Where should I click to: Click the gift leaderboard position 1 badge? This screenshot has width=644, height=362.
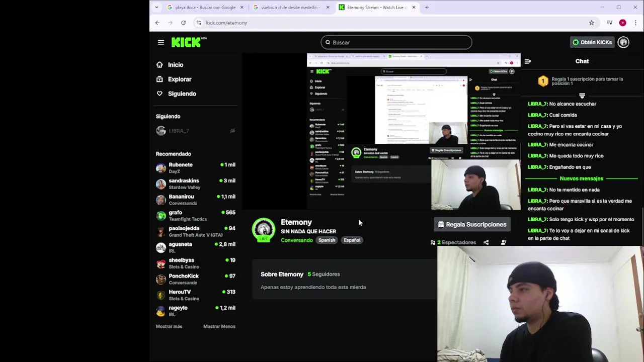(543, 81)
